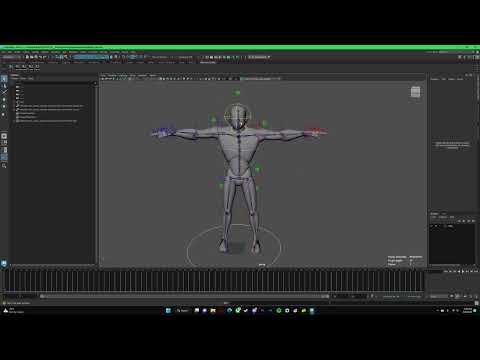The width and height of the screenshot is (480, 360).
Task: Switch to four-view panel layout
Action: [4, 143]
